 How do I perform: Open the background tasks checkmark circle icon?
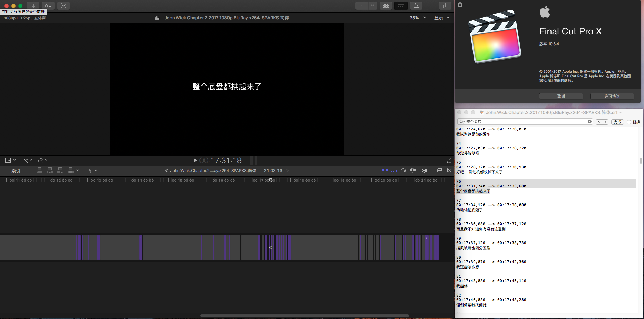tap(64, 6)
